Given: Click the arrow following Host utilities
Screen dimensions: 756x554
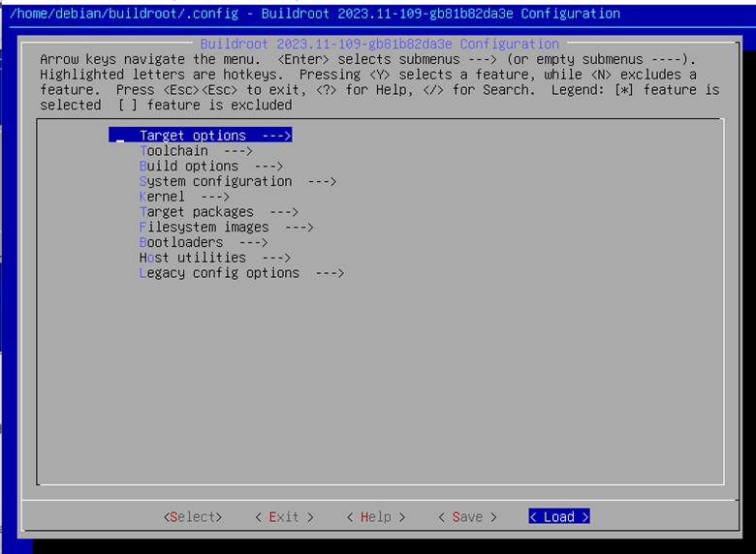Looking at the screenshot, I should pyautogui.click(x=276, y=258).
